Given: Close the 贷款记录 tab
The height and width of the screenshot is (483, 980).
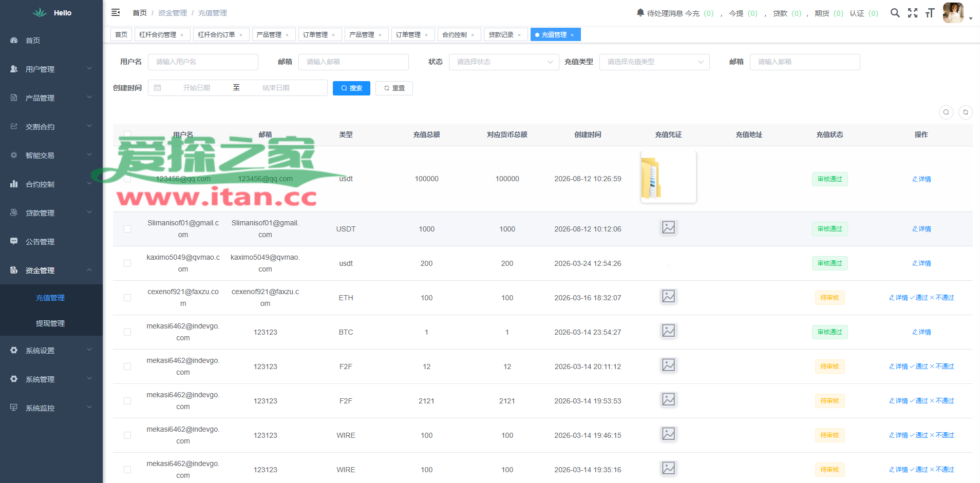Looking at the screenshot, I should click(519, 35).
